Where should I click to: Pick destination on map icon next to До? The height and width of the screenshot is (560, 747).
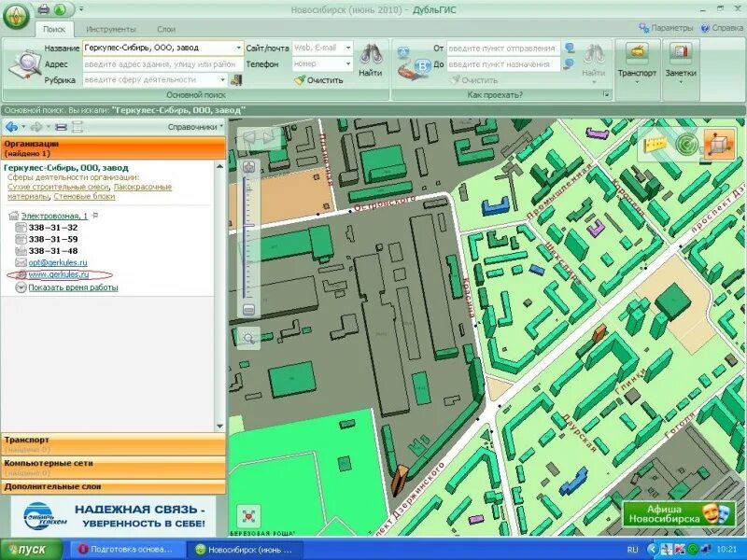pos(569,63)
